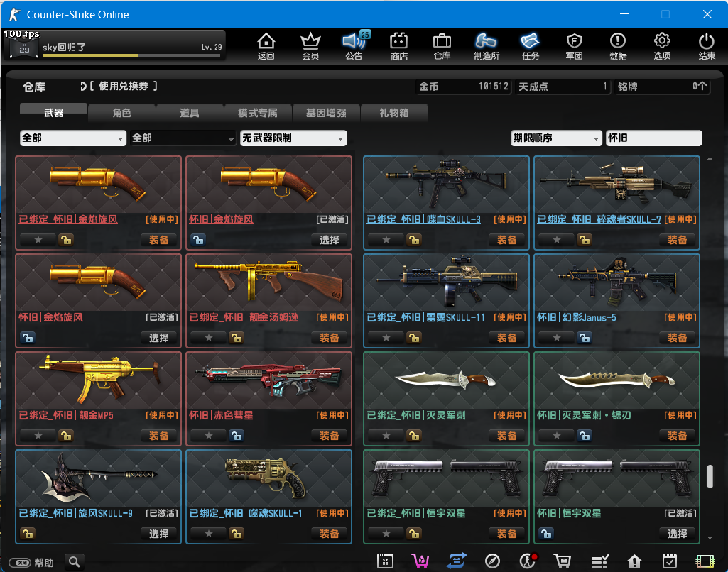Click the magnifier search icon beside 帮助

75,562
